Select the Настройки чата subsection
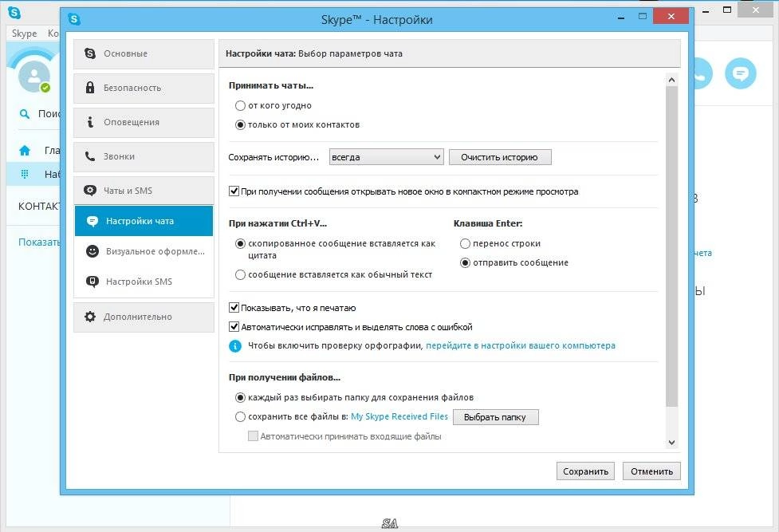 click(144, 221)
